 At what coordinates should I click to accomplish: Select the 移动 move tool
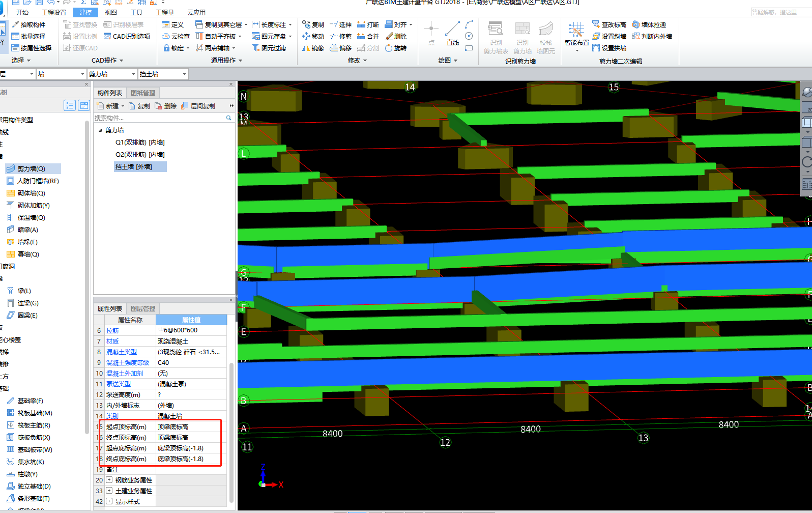click(313, 36)
